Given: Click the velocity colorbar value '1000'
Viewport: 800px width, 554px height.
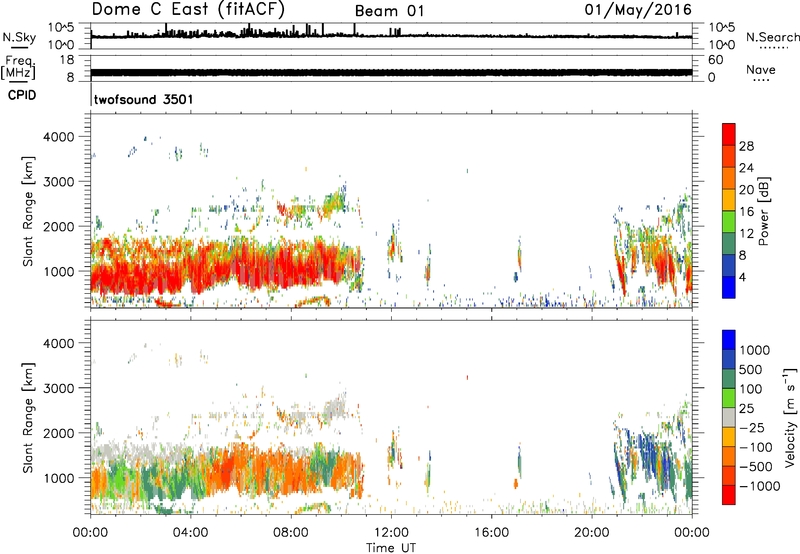Looking at the screenshot, I should tap(755, 350).
